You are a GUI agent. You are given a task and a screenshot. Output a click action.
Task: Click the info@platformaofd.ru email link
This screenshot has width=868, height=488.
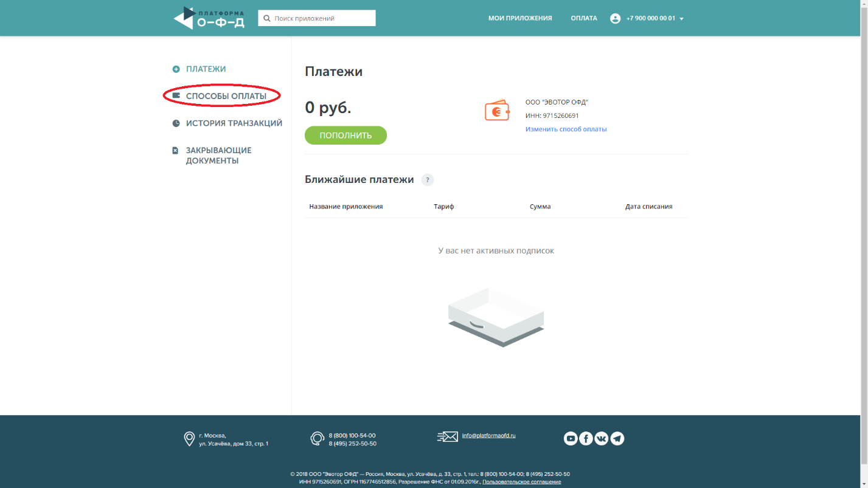(488, 436)
